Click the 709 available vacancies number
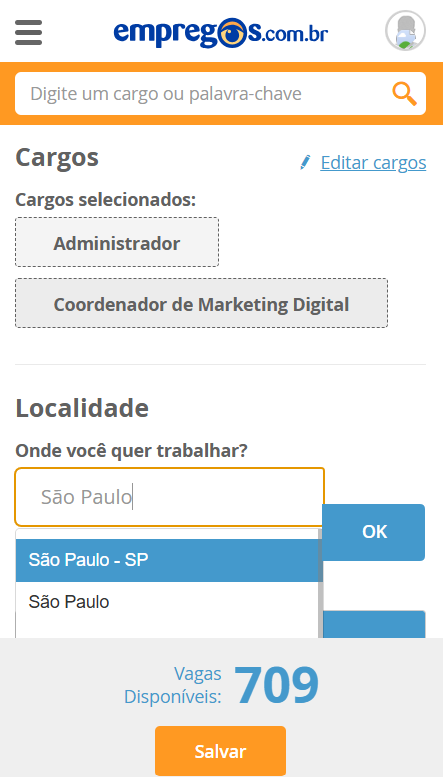The width and height of the screenshot is (443, 777). (x=277, y=686)
